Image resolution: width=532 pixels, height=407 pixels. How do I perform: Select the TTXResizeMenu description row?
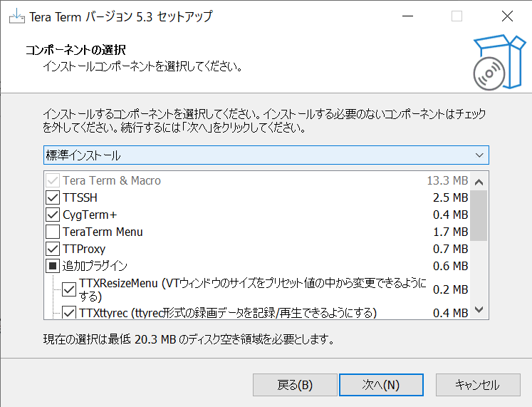tap(252, 289)
